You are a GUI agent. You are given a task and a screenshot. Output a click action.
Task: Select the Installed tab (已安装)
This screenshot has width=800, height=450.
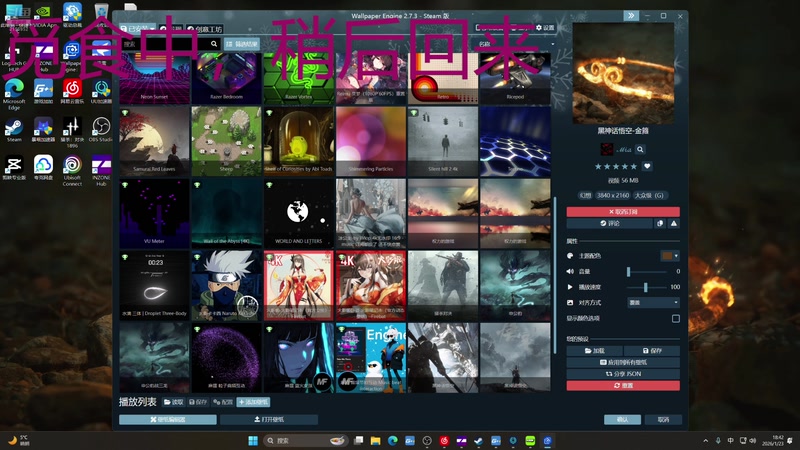click(138, 29)
